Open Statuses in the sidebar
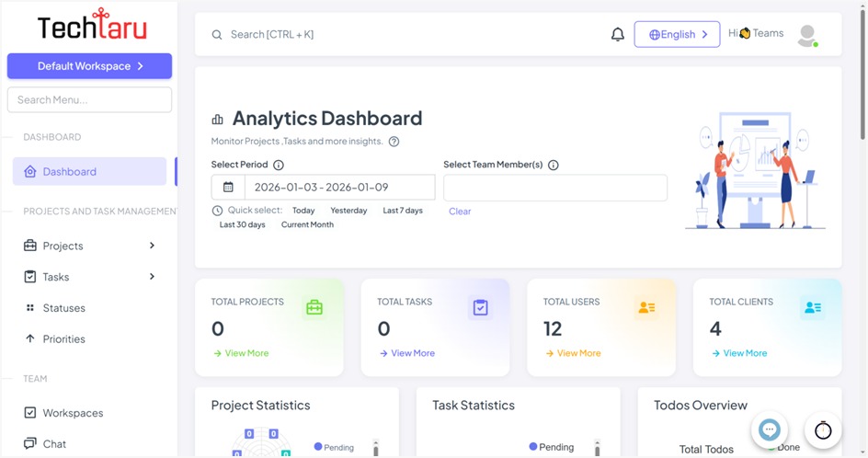 tap(63, 308)
